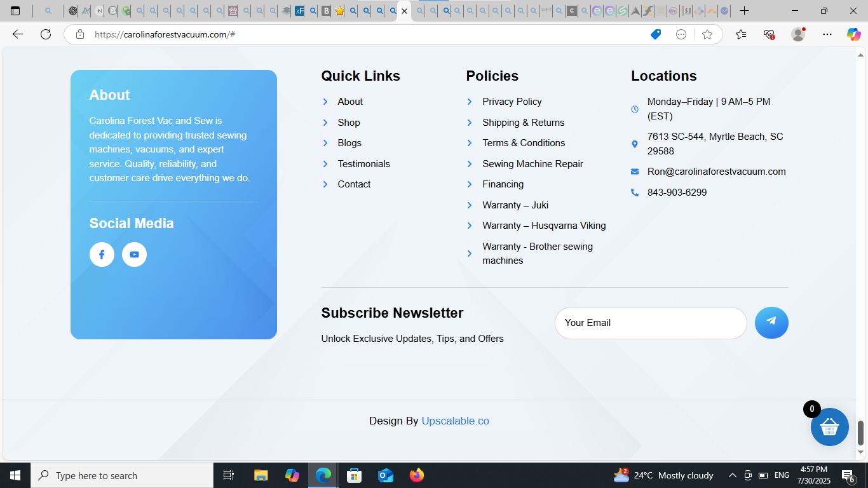Click the taskbar search box
This screenshot has width=868, height=488.
[x=122, y=475]
